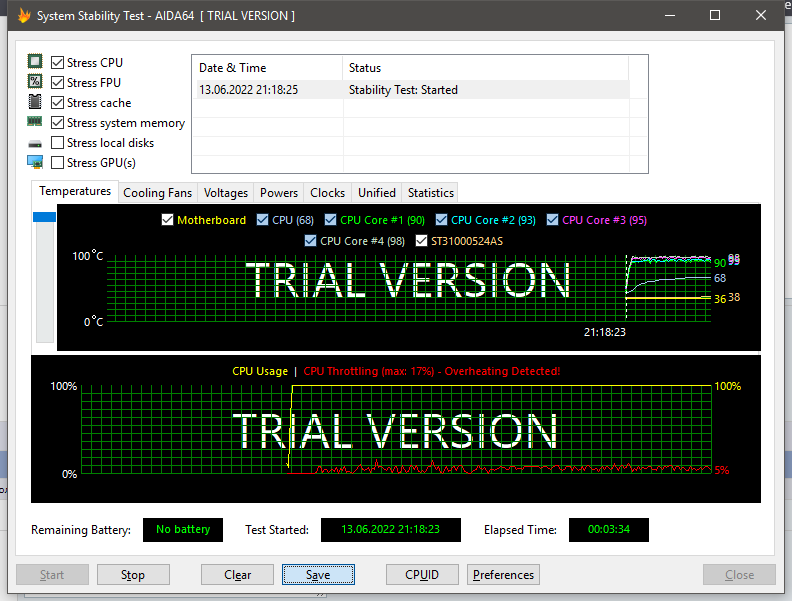The height and width of the screenshot is (601, 792).
Task: Enable the Stress local disks checkbox
Action: pos(58,143)
